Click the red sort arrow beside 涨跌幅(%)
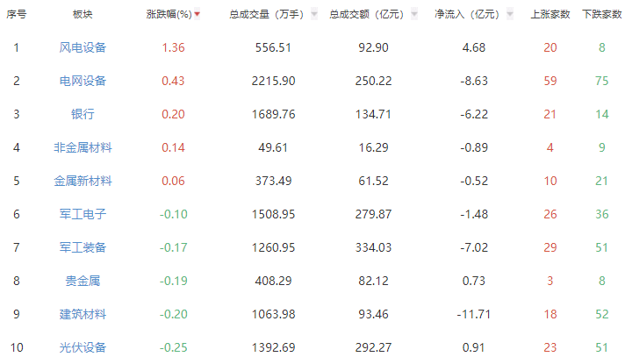This screenshot has width=625, height=364. tap(198, 15)
